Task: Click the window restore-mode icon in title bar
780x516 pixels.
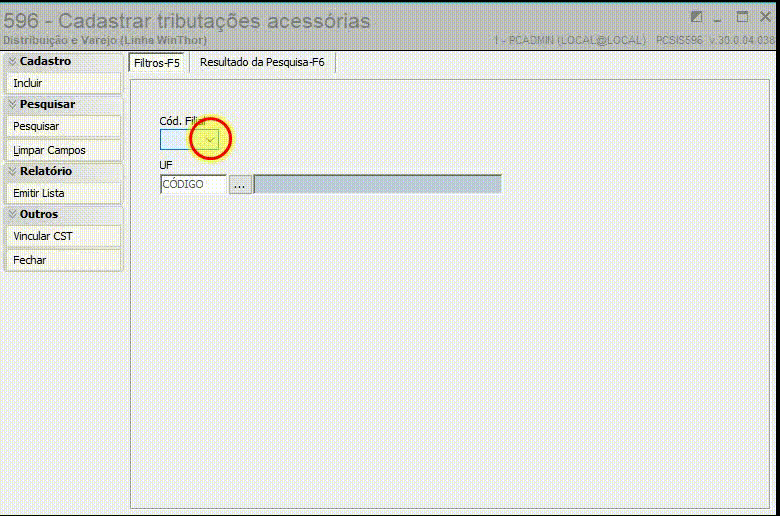Action: [696, 17]
